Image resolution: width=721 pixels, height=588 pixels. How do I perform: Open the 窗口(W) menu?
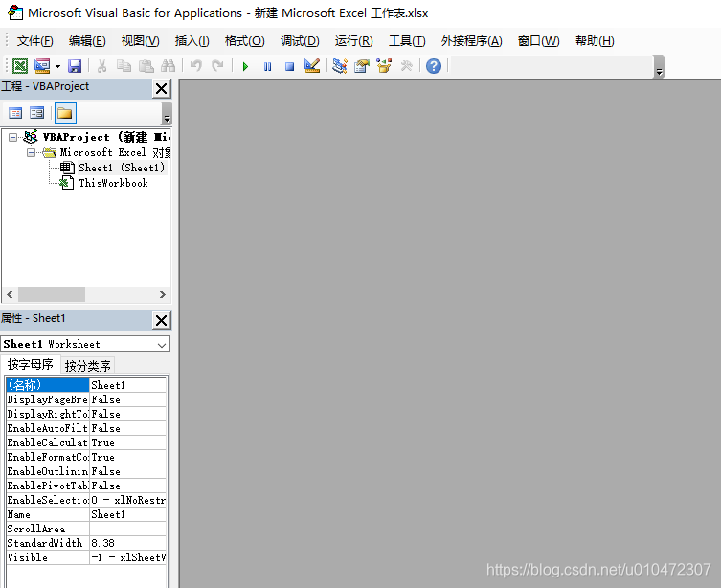pyautogui.click(x=538, y=41)
